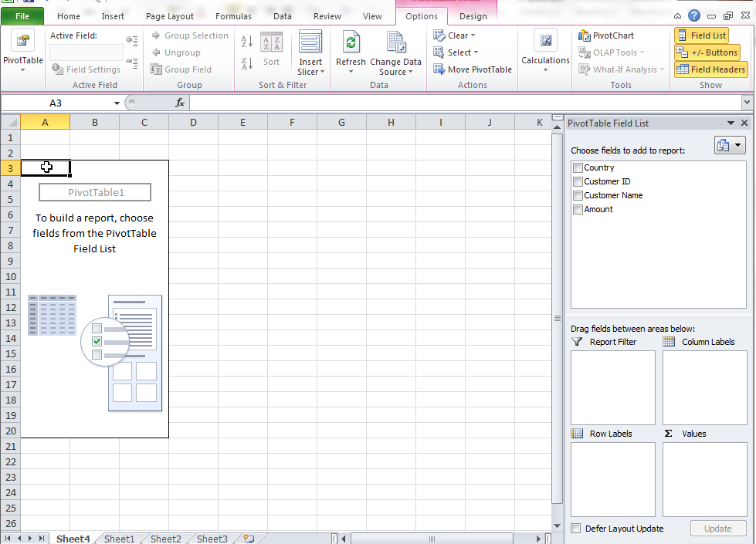This screenshot has height=544, width=756.
Task: Select the Sheet3 worksheet tab
Action: [x=212, y=539]
